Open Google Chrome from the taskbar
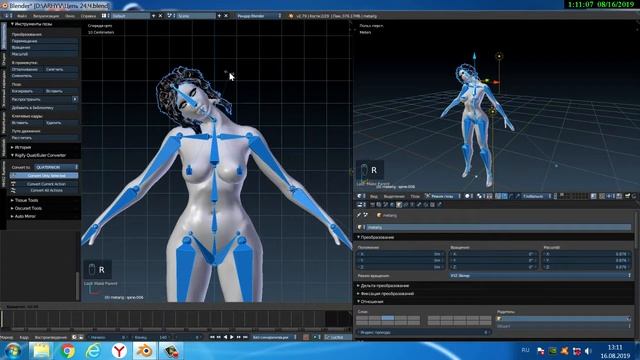 pos(68,351)
